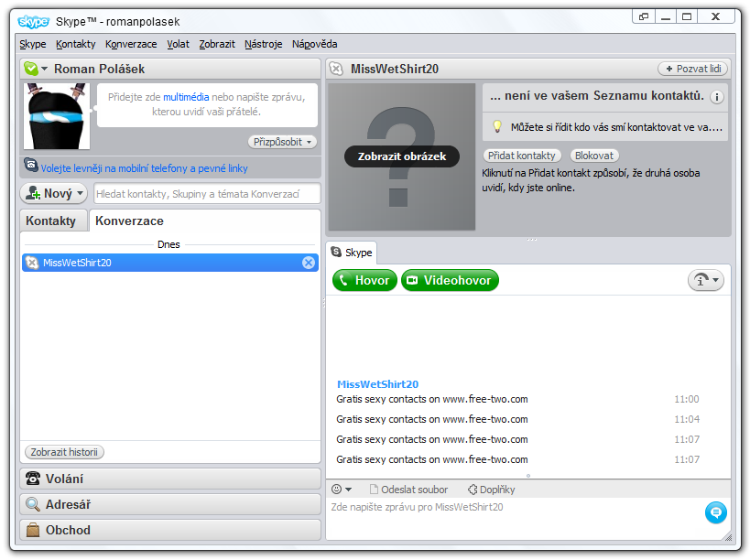The width and height of the screenshot is (750, 560).
Task: Select the Skype tab above the chat
Action: pyautogui.click(x=352, y=253)
